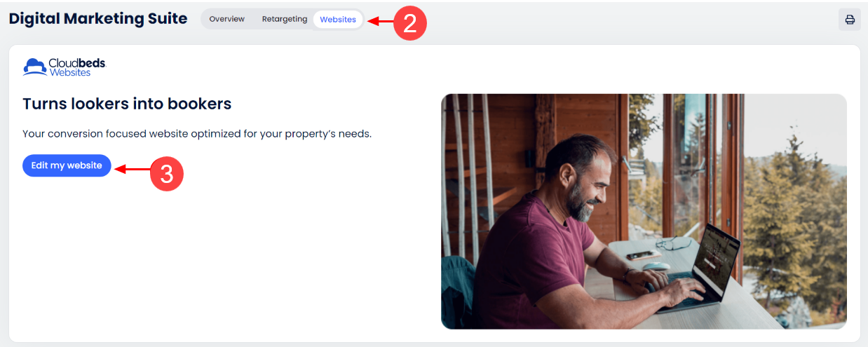The width and height of the screenshot is (868, 347).
Task: Click the red circle numbered 2
Action: 410,23
